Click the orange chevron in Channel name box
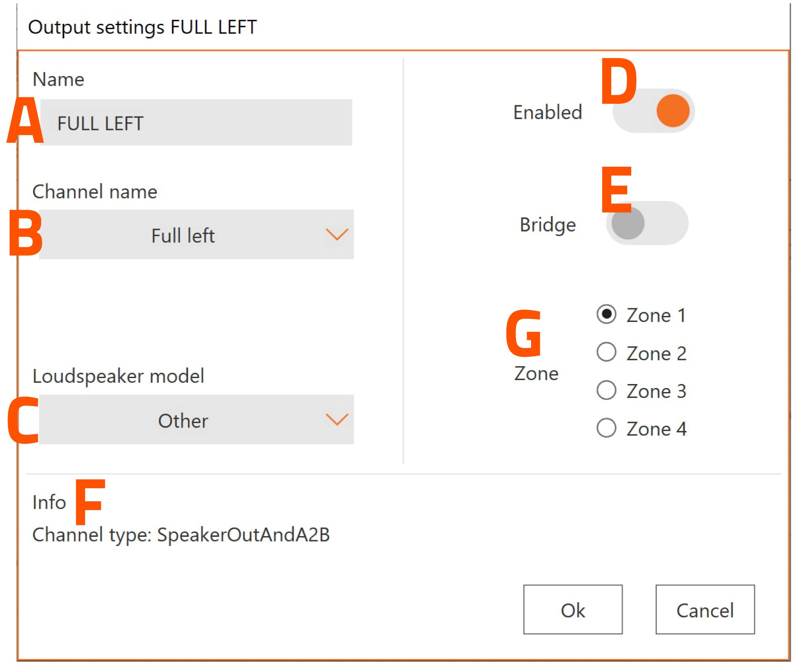This screenshot has height=672, width=798. [x=337, y=235]
